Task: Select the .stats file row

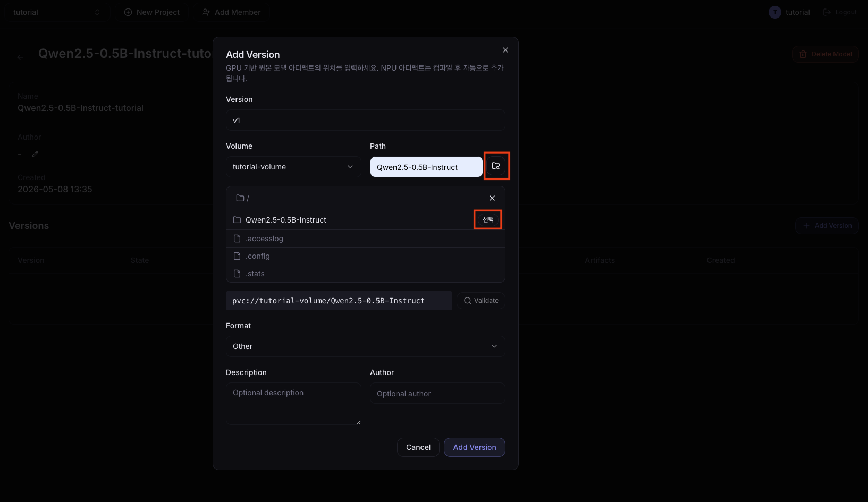Action: 365,274
